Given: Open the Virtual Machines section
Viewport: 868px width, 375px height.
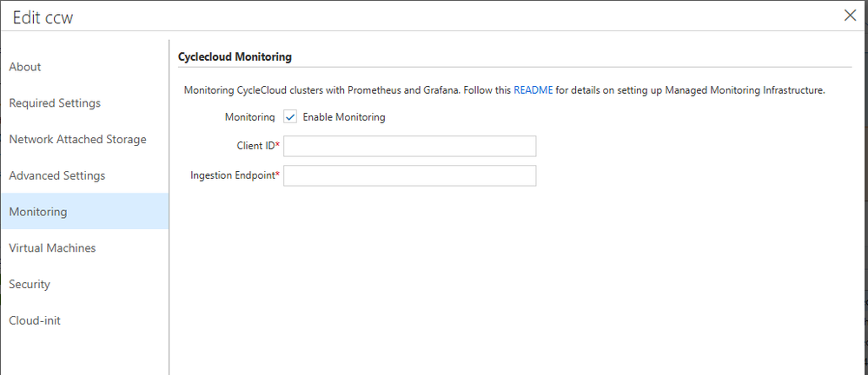Looking at the screenshot, I should click(52, 248).
